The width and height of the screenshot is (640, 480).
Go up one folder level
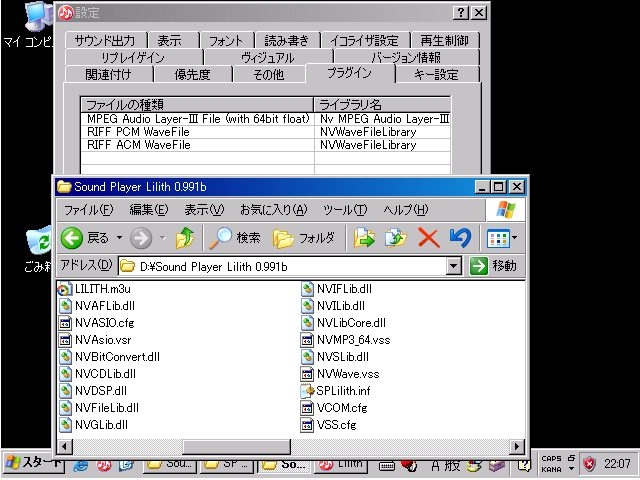click(185, 238)
